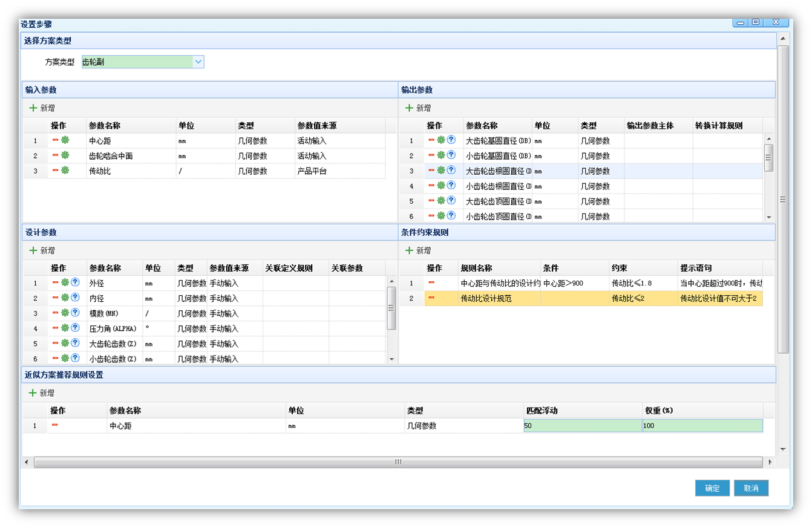Delete the 中心距与传动比 constraint rule

point(431,282)
